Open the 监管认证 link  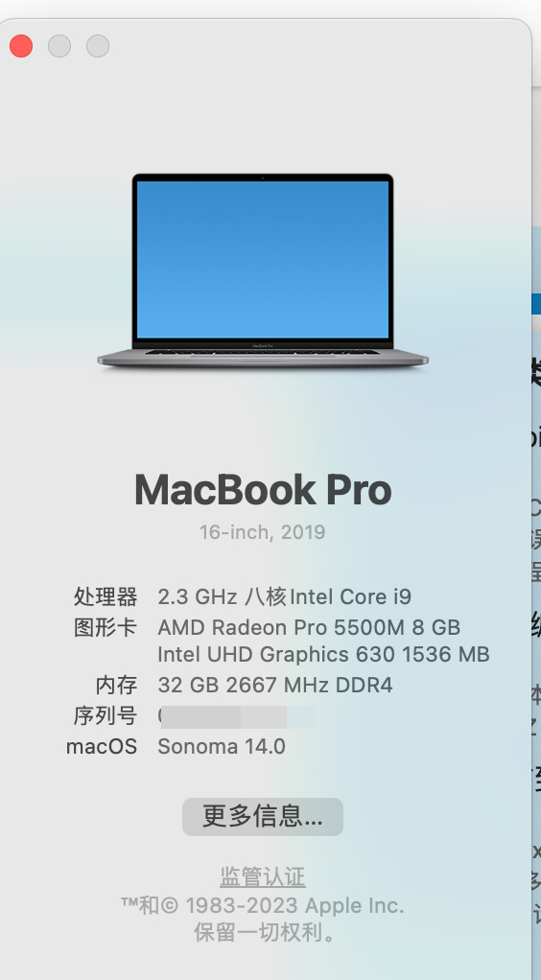(x=263, y=876)
